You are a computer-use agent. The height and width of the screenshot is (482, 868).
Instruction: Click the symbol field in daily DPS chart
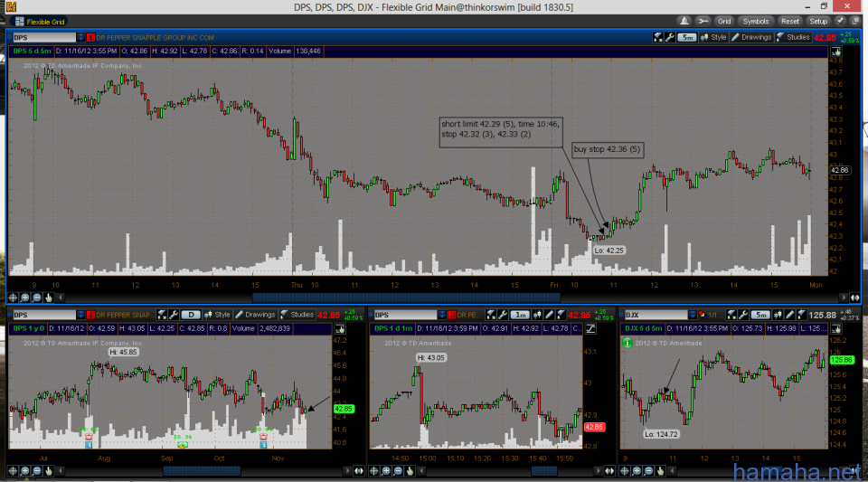point(43,315)
